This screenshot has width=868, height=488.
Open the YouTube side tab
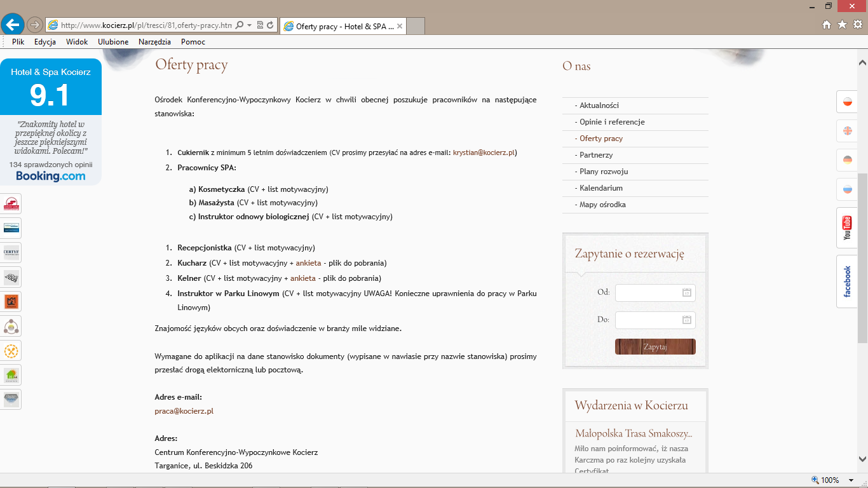coord(847,227)
